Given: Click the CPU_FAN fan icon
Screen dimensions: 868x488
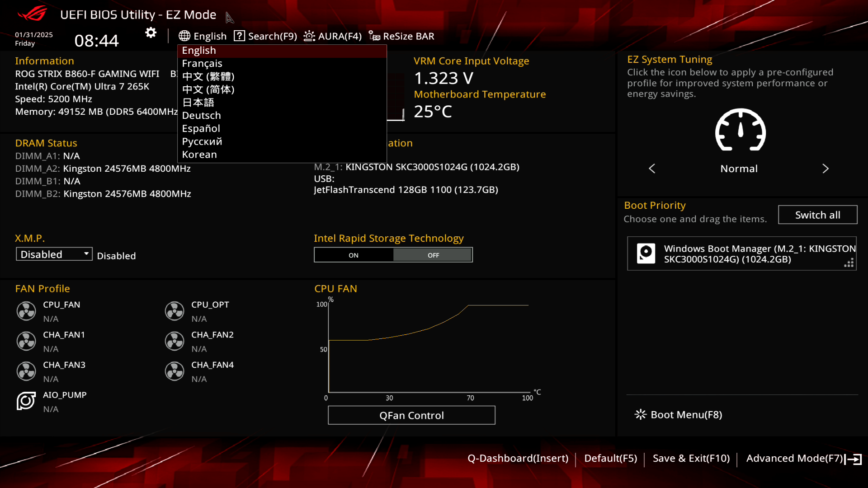Looking at the screenshot, I should (26, 311).
